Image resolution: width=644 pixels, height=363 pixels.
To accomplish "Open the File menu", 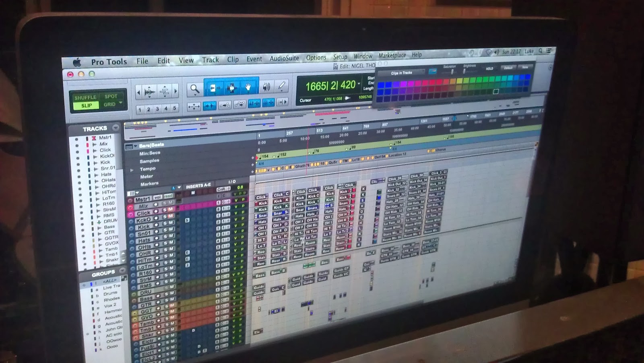I will tap(142, 61).
